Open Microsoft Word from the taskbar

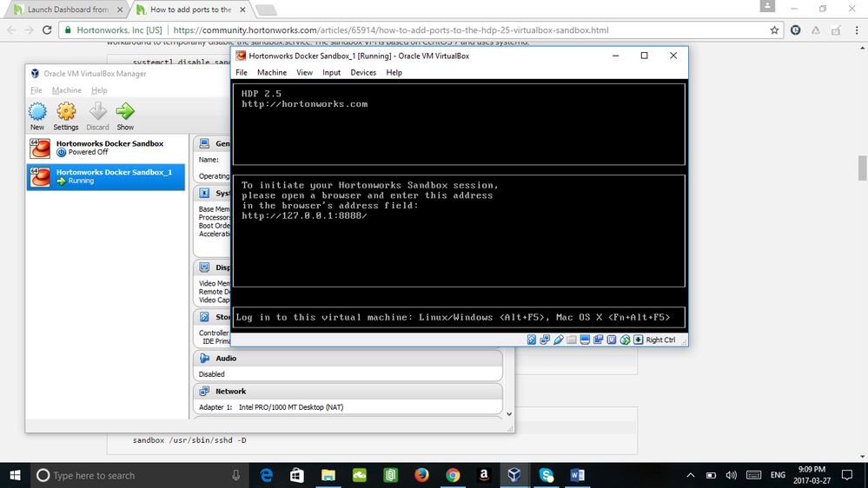click(x=577, y=475)
